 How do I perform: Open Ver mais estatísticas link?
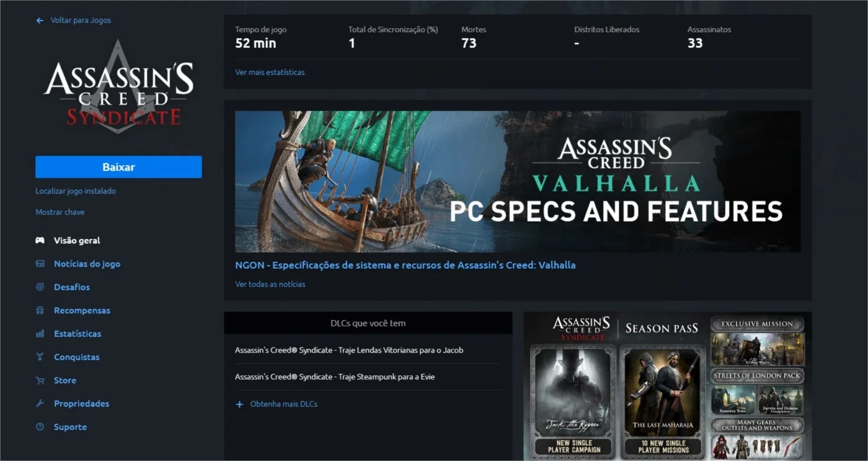(270, 72)
